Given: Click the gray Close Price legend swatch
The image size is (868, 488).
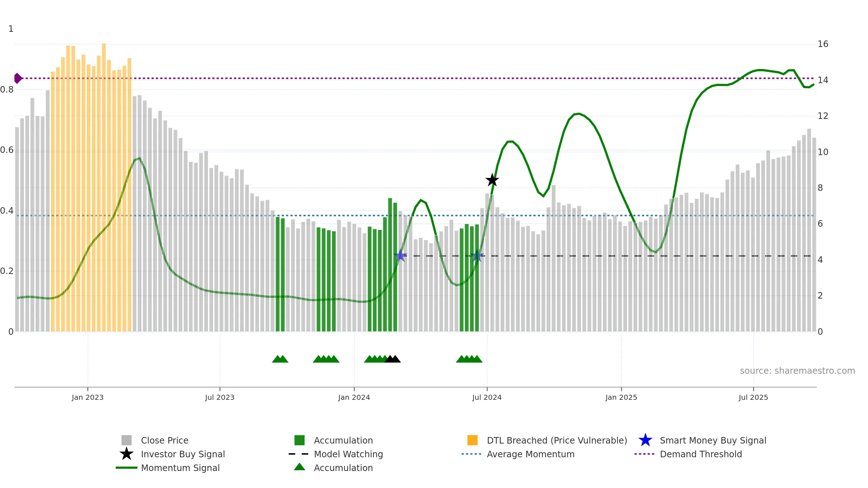Looking at the screenshot, I should (127, 440).
